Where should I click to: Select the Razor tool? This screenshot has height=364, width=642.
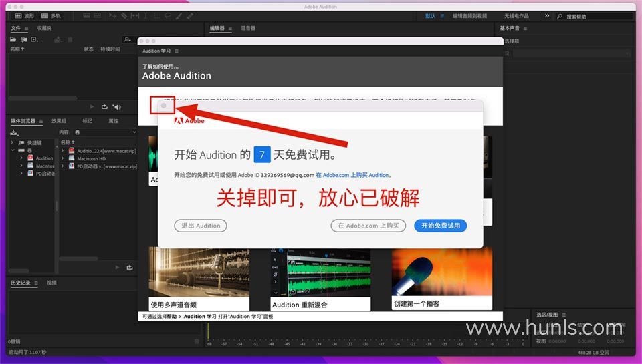[124, 15]
